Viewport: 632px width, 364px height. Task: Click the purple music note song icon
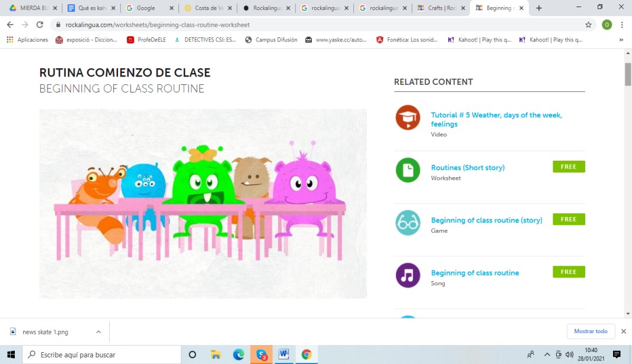click(x=407, y=275)
